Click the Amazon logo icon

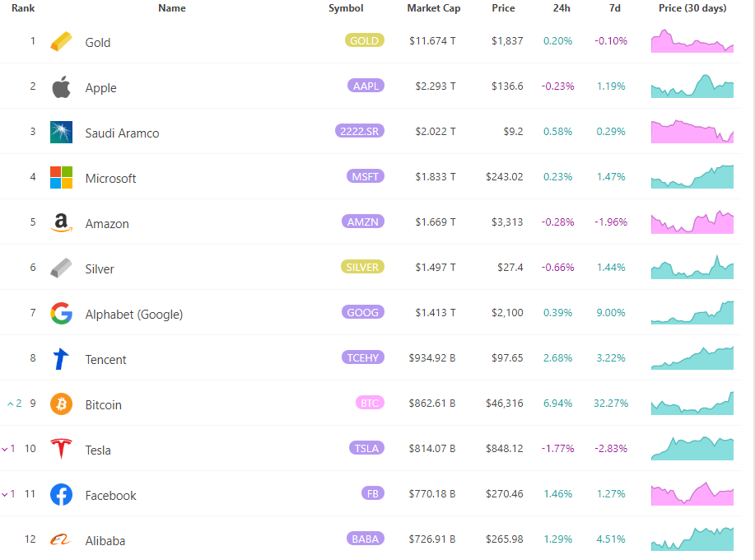[x=61, y=222]
